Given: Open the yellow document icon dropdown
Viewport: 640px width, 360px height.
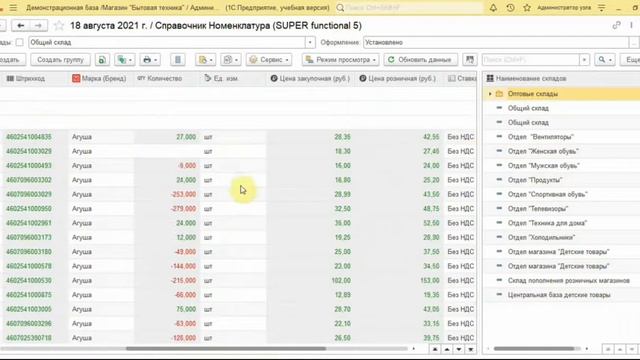Looking at the screenshot, I should pos(205,60).
